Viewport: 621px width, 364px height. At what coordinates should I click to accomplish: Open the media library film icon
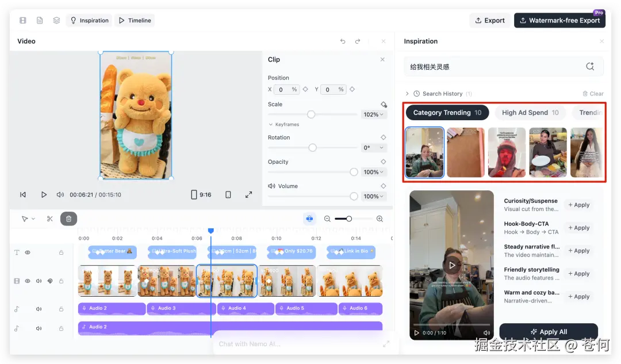click(23, 20)
